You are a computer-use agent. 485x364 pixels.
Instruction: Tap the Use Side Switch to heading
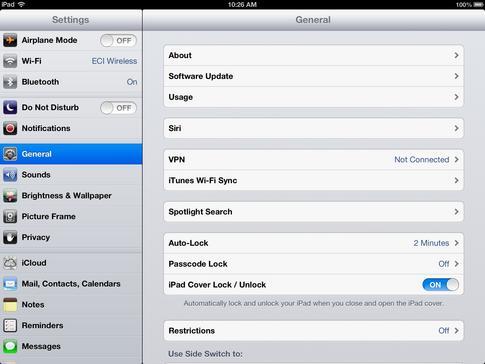(205, 354)
